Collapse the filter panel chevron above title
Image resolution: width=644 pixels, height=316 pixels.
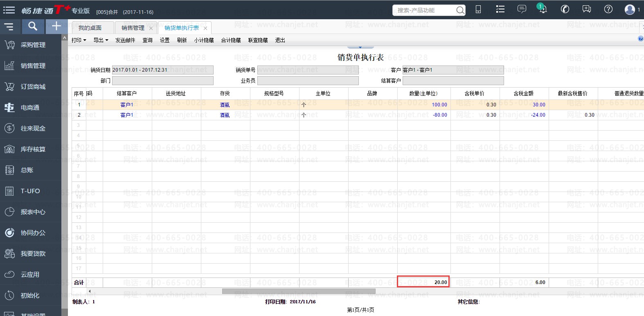(360, 47)
